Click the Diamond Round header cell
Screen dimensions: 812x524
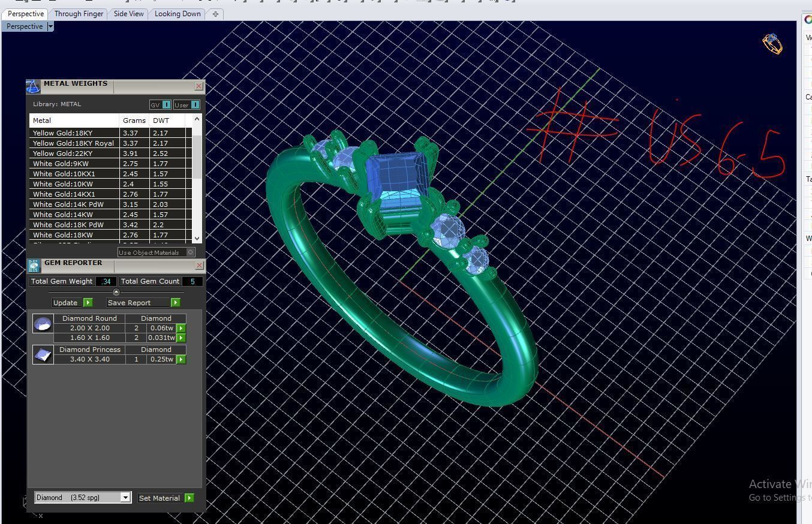(90, 318)
